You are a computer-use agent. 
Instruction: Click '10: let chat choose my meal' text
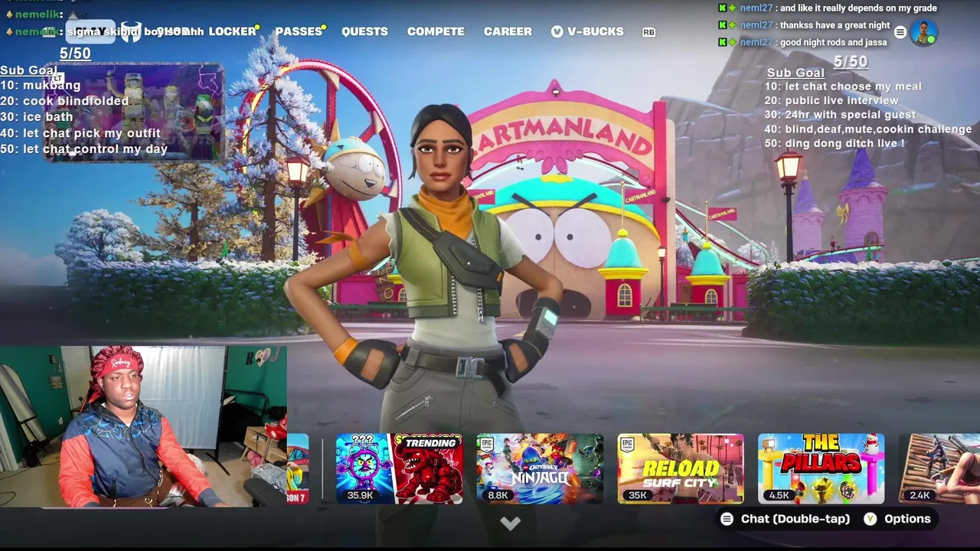[843, 86]
